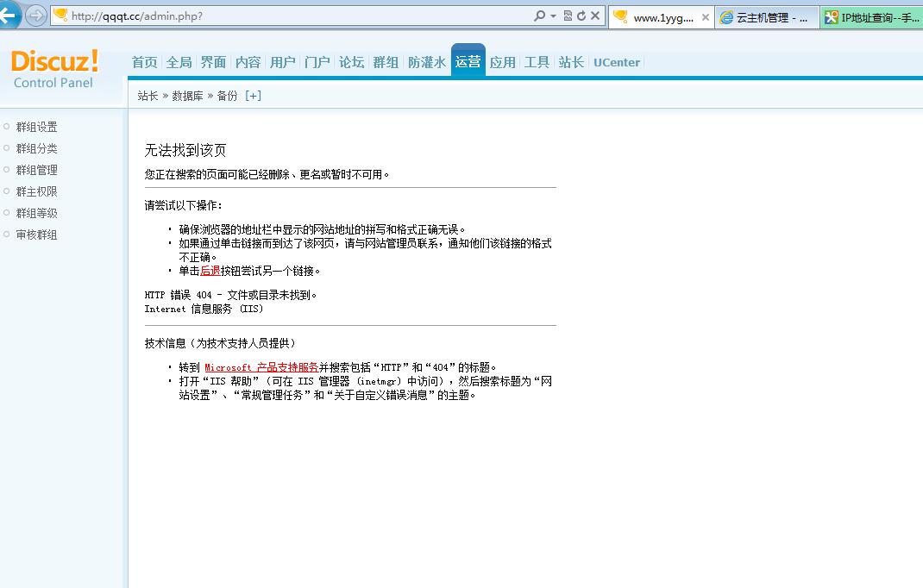Click the favicon on the IP地址查询 tab

coord(828,15)
